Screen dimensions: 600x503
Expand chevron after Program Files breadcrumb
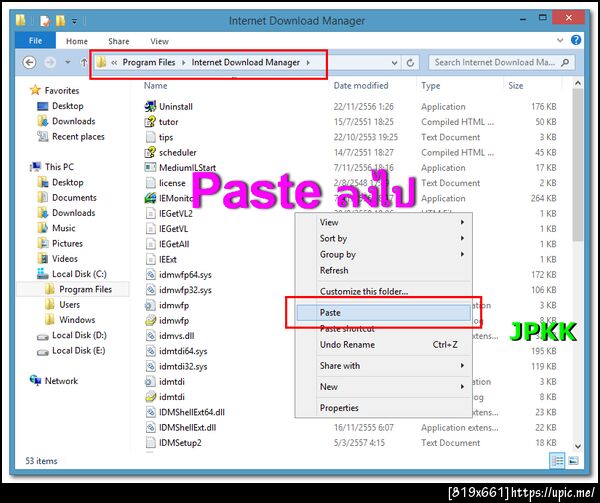coord(183,63)
